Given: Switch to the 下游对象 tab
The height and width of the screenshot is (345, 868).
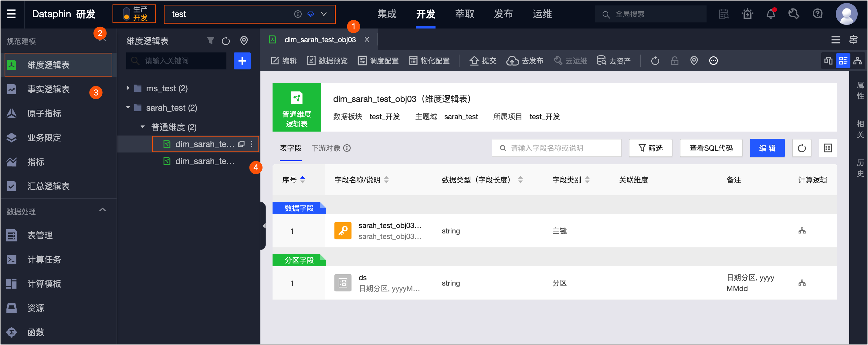Looking at the screenshot, I should click(x=326, y=149).
